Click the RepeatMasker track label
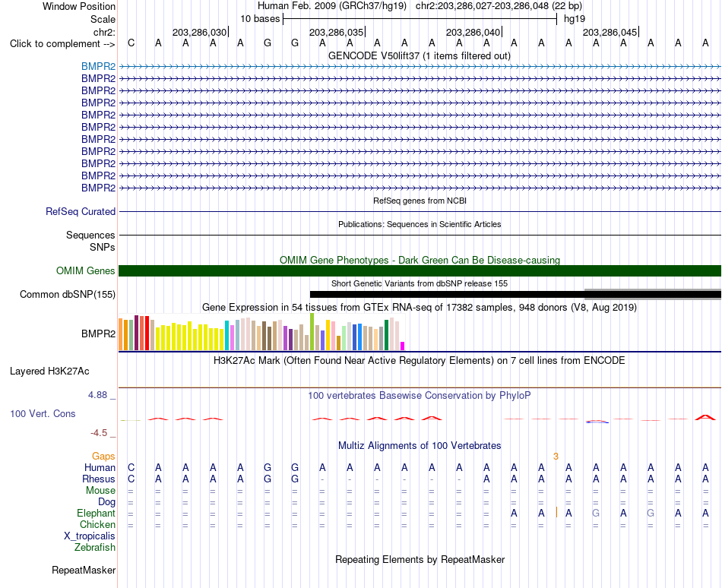The image size is (722, 588). [84, 571]
